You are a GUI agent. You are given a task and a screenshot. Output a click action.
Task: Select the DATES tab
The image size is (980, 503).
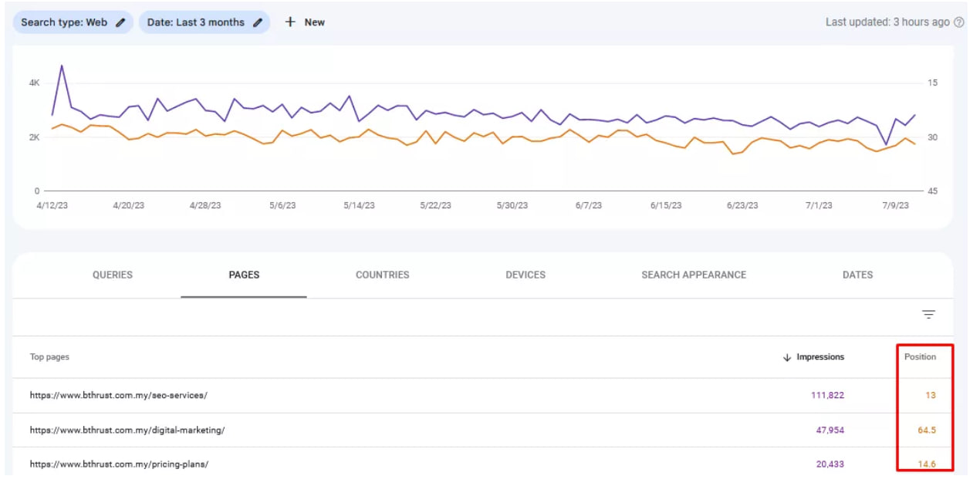pos(857,275)
